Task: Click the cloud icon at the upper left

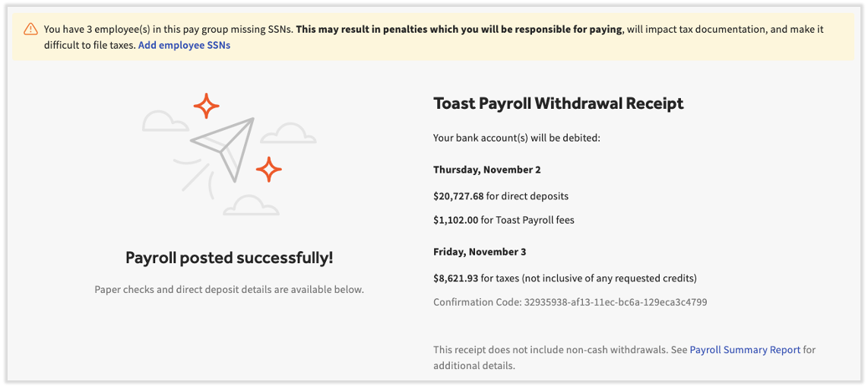Action: pos(165,121)
